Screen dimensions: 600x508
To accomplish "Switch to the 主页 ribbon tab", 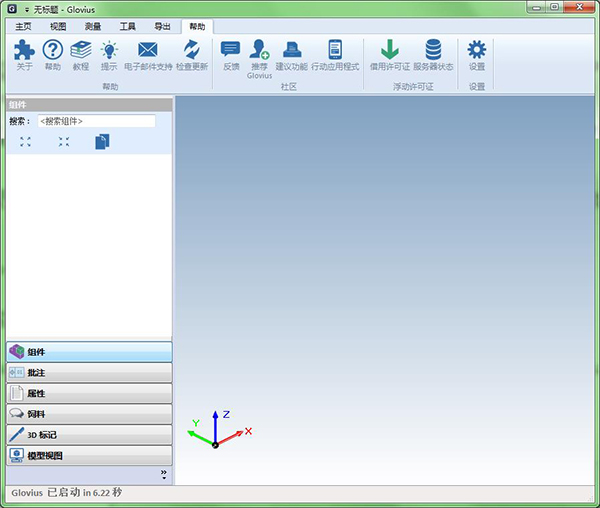I will (x=23, y=26).
